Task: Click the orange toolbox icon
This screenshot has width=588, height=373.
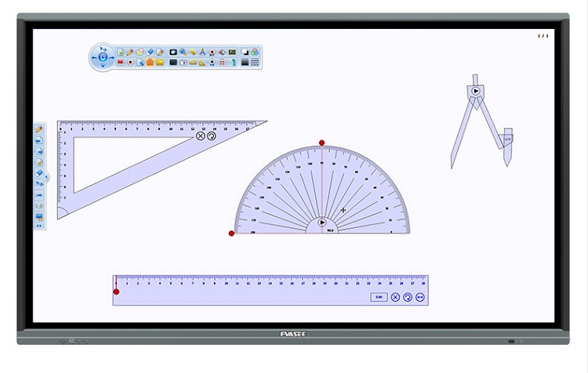Action: pyautogui.click(x=150, y=63)
